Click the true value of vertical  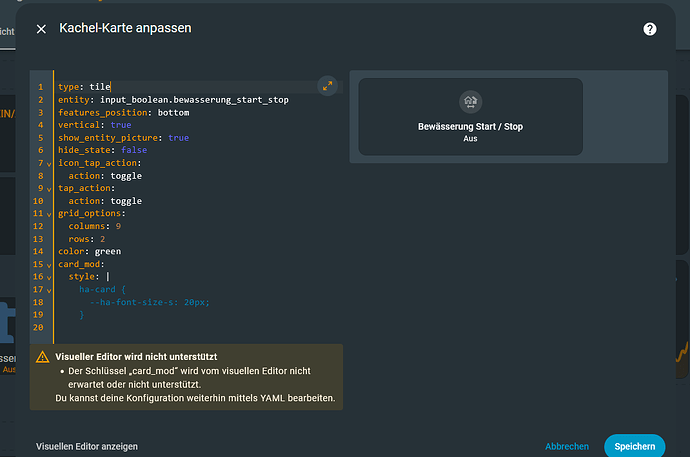click(x=120, y=125)
